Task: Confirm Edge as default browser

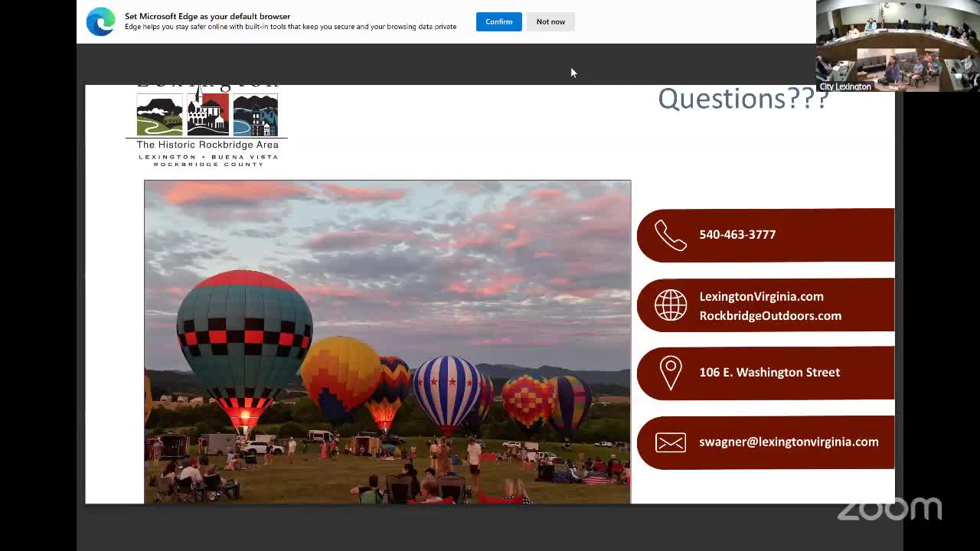Action: (x=498, y=21)
